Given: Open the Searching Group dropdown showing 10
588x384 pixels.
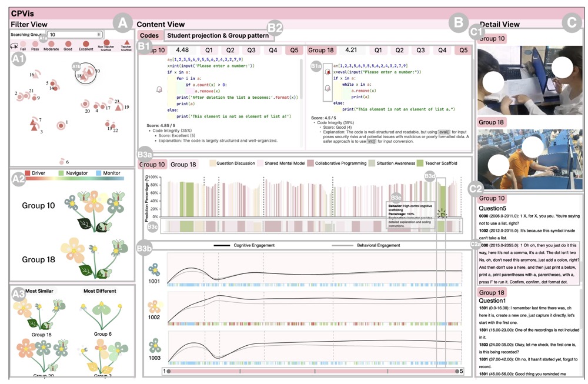Looking at the screenshot, I should [x=74, y=35].
